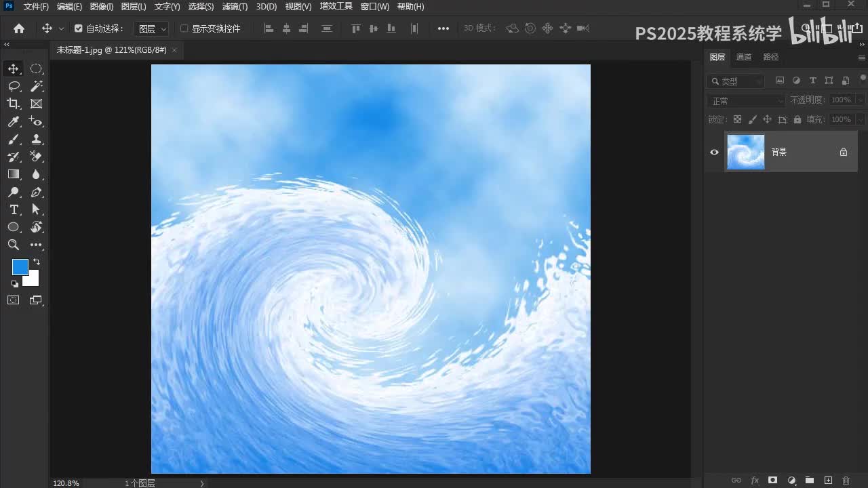Image resolution: width=868 pixels, height=488 pixels.
Task: Toggle lock transparent pixels
Action: tap(737, 119)
